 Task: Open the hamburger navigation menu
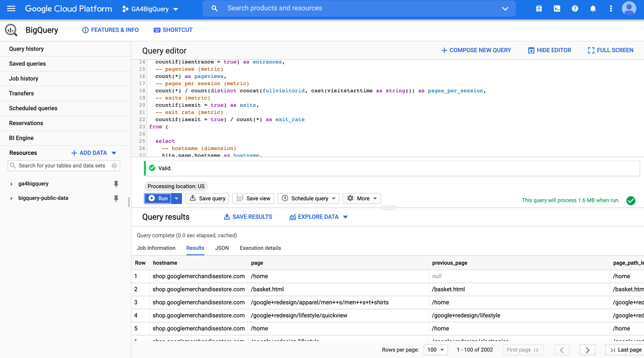11,9
